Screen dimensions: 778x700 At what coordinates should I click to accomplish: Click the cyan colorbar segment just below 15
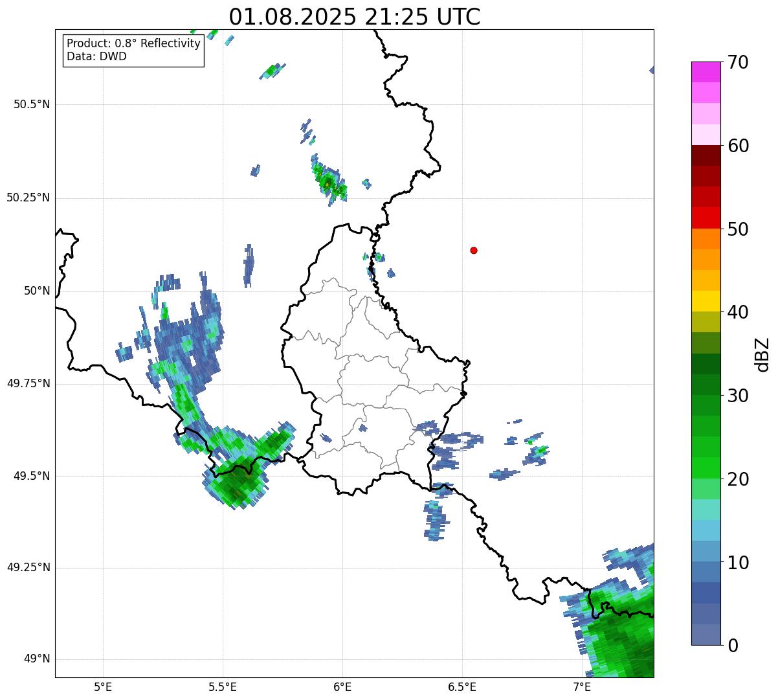point(706,530)
